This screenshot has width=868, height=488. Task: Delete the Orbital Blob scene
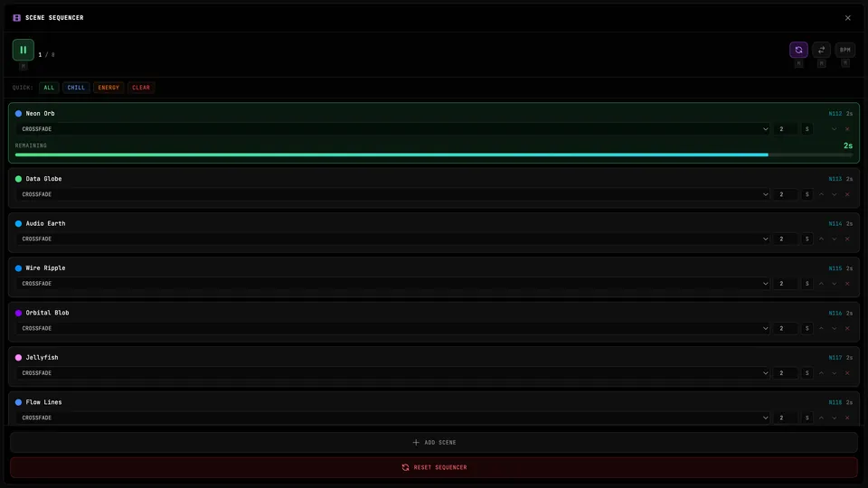[847, 328]
